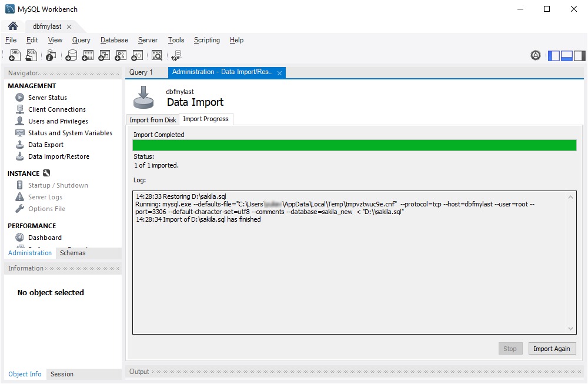Create a new schema icon
This screenshot has height=384, width=588.
point(71,55)
